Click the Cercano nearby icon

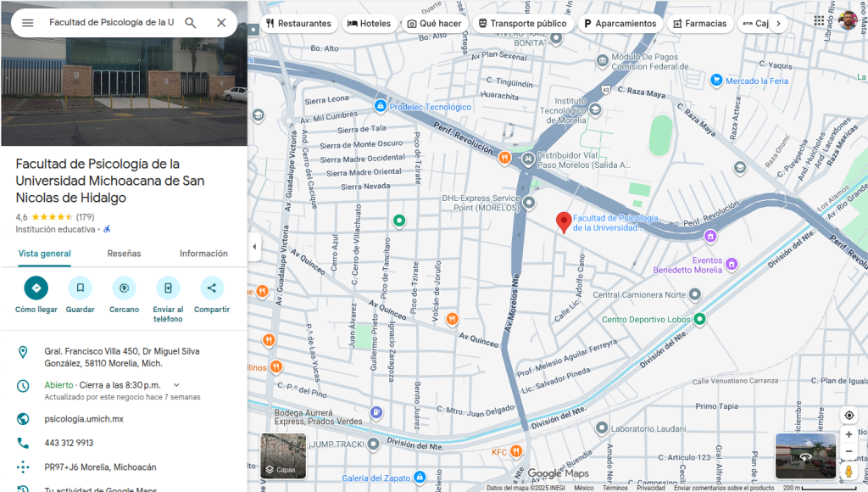click(125, 288)
